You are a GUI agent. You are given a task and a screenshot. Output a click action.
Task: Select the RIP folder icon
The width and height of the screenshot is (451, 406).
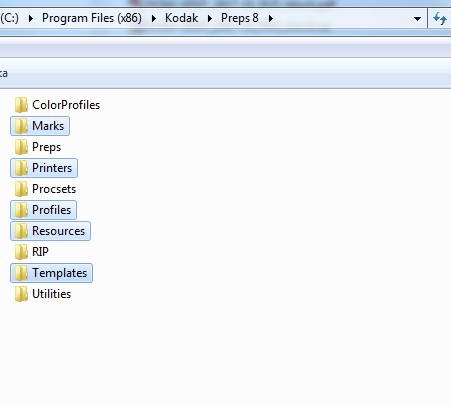pyautogui.click(x=21, y=252)
